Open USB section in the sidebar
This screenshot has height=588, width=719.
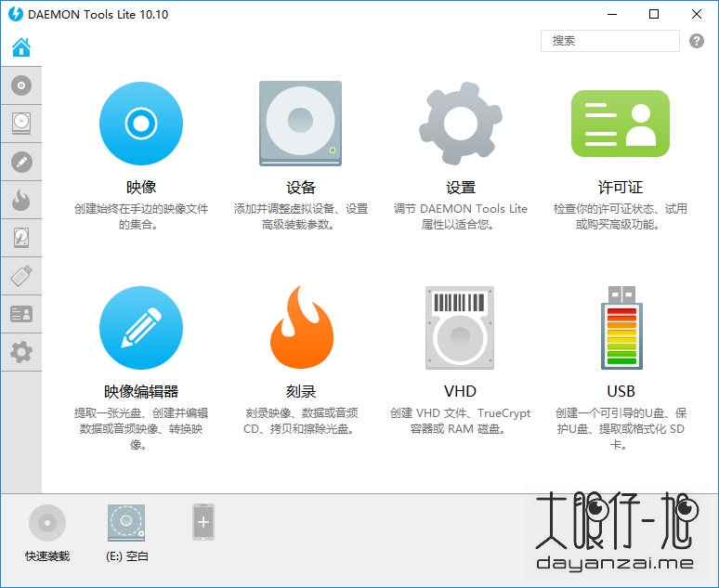pos(21,276)
